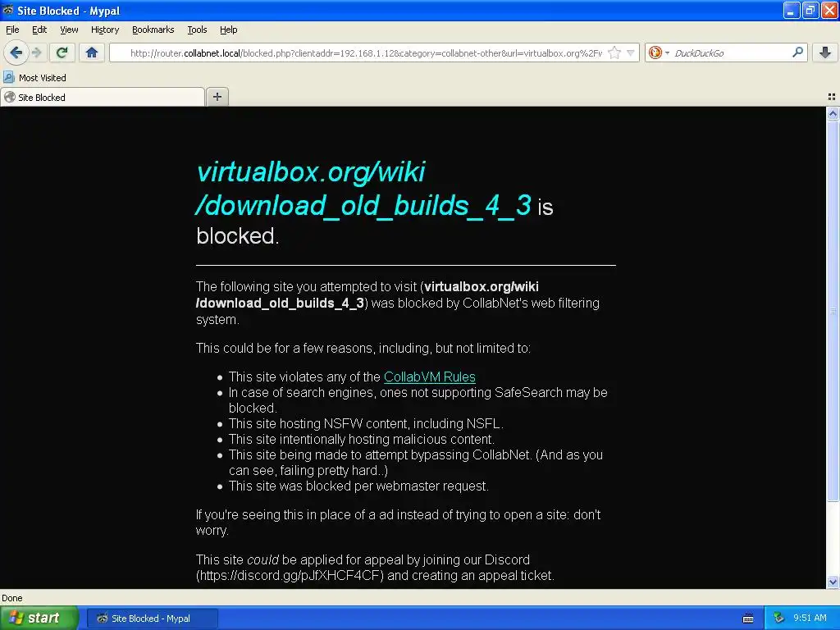
Task: Click the page scrollbar up arrow
Action: pyautogui.click(x=833, y=113)
